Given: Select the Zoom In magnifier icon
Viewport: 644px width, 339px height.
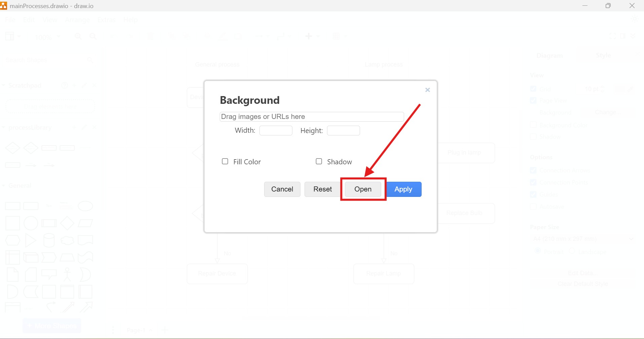Looking at the screenshot, I should pos(78,37).
